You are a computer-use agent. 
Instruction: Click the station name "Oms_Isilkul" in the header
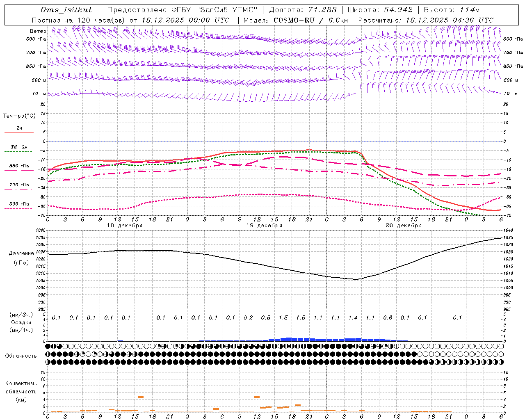66,10
